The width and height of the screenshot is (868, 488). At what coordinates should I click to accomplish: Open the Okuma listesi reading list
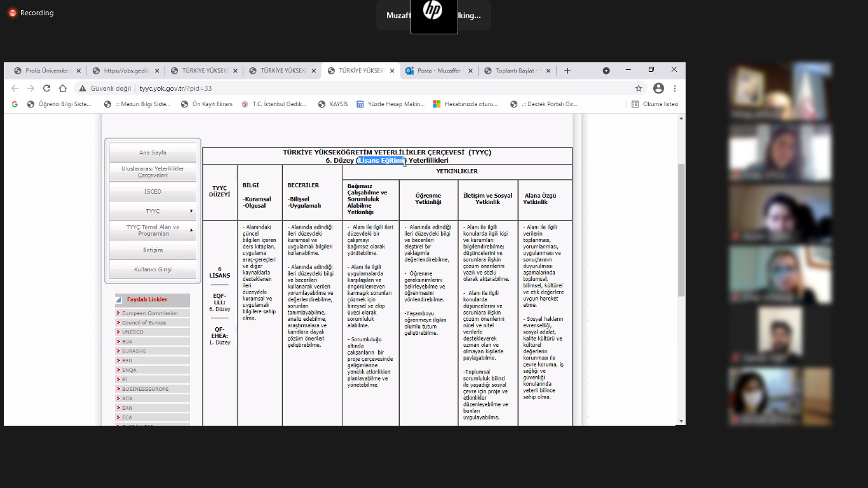click(x=655, y=104)
